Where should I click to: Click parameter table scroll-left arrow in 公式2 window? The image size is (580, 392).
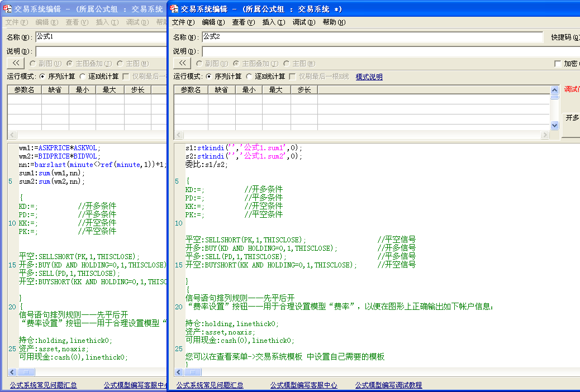point(179,135)
